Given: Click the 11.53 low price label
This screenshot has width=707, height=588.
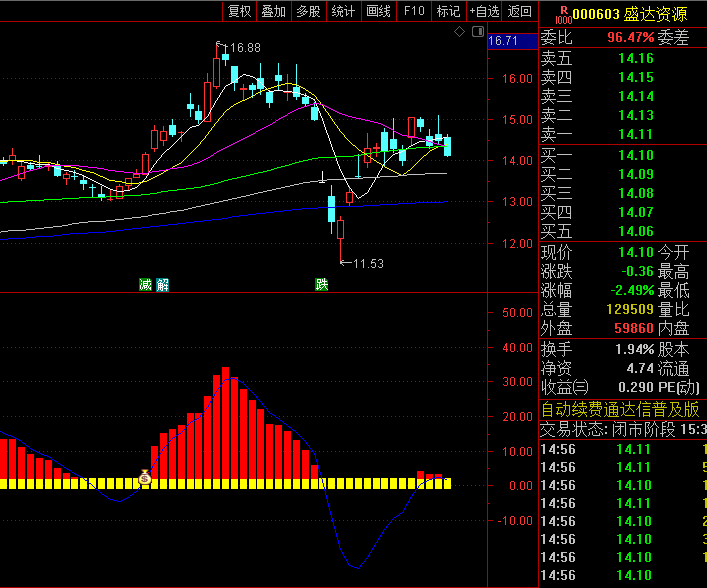Looking at the screenshot, I should click(368, 264).
